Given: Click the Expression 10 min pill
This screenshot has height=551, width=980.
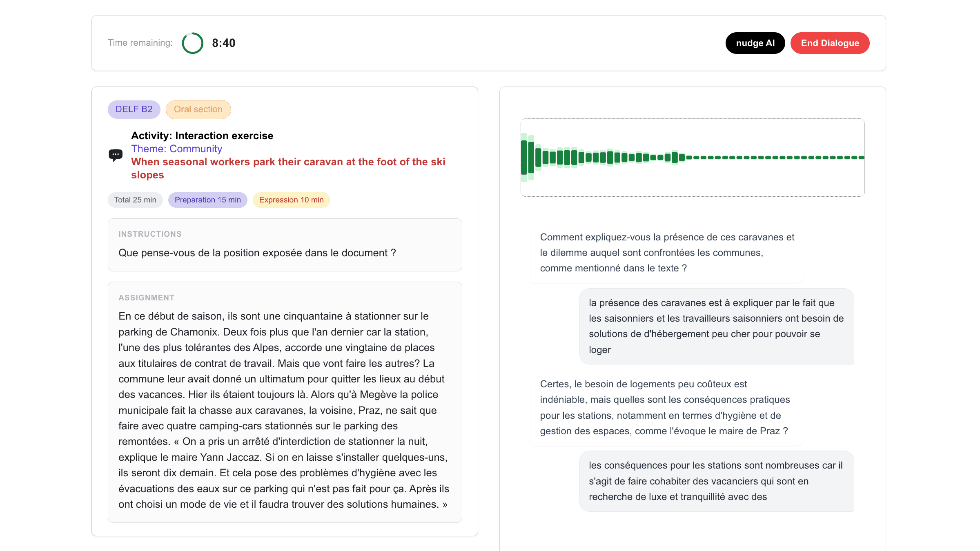Looking at the screenshot, I should 291,200.
